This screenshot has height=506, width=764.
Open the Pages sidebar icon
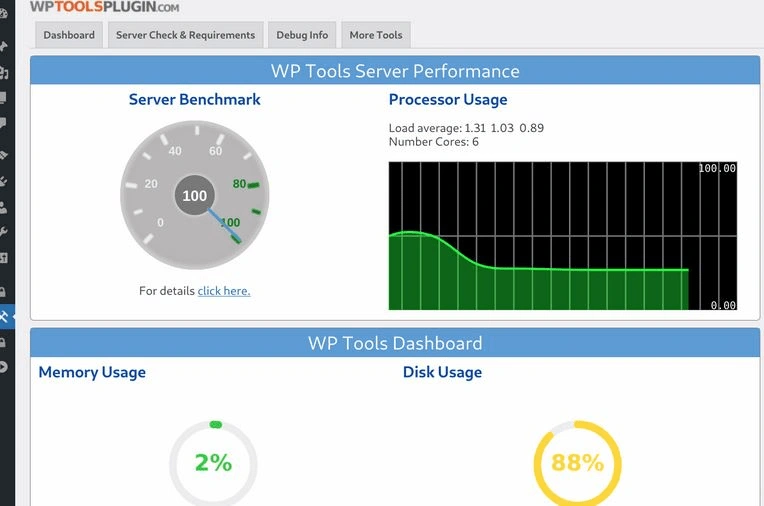coord(4,98)
